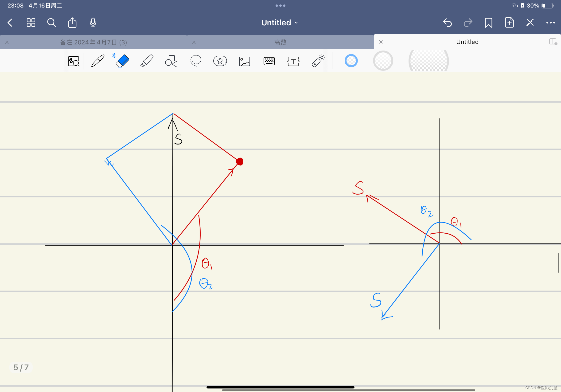Open the zoom writing window tool
Screen dimensions: 561x392
click(73, 61)
